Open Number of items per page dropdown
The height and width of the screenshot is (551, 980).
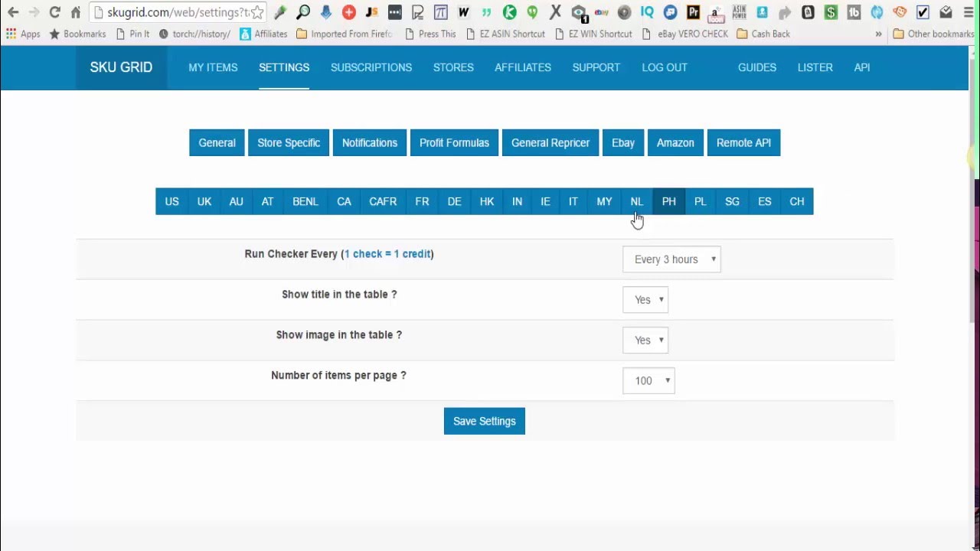648,381
